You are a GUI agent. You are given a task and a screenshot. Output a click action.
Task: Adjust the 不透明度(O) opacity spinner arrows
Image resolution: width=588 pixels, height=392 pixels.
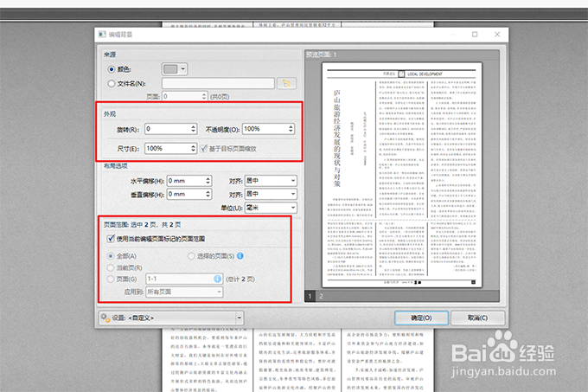(x=291, y=129)
